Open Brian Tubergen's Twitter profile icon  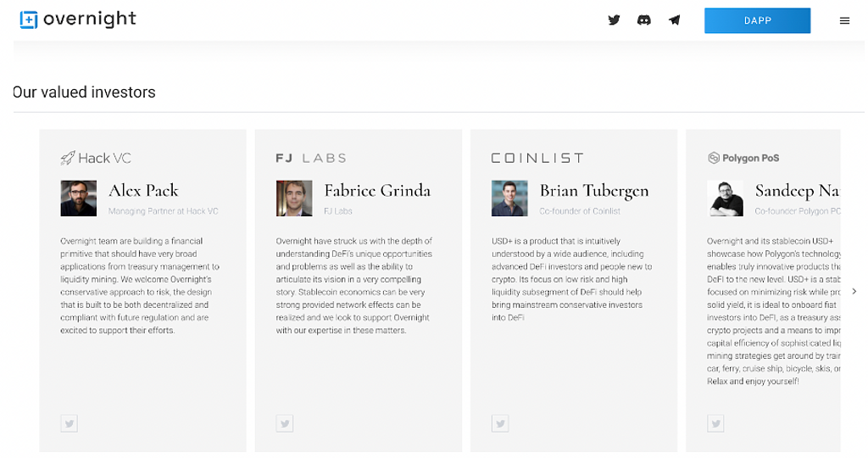pos(500,422)
